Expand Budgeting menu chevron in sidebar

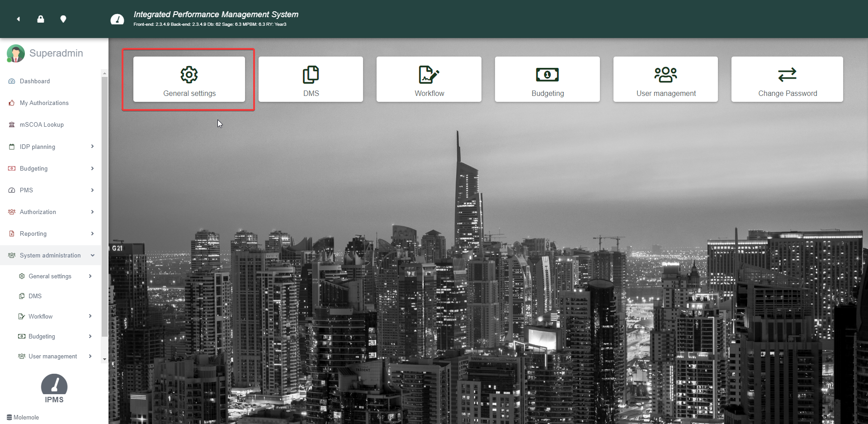coord(92,168)
